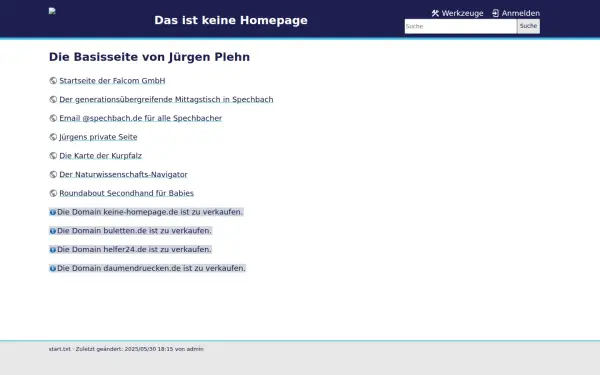Click the login arrow icon beside Anmelden
The width and height of the screenshot is (600, 375).
(x=496, y=13)
